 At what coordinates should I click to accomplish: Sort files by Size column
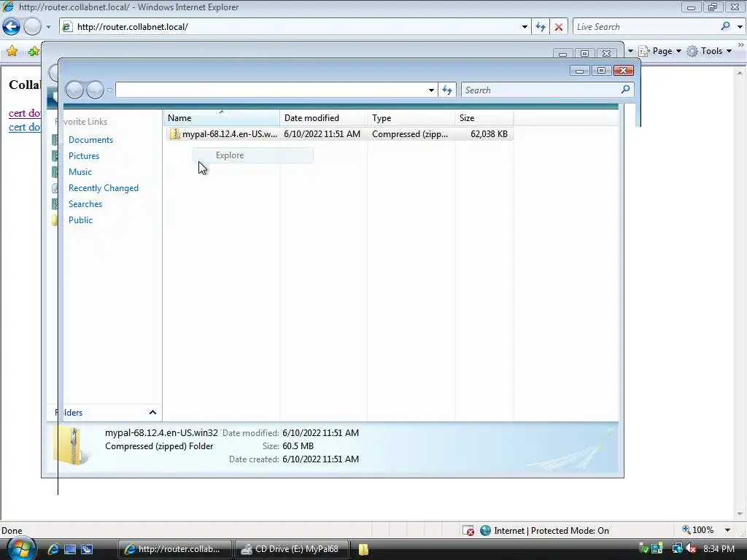[x=484, y=117]
